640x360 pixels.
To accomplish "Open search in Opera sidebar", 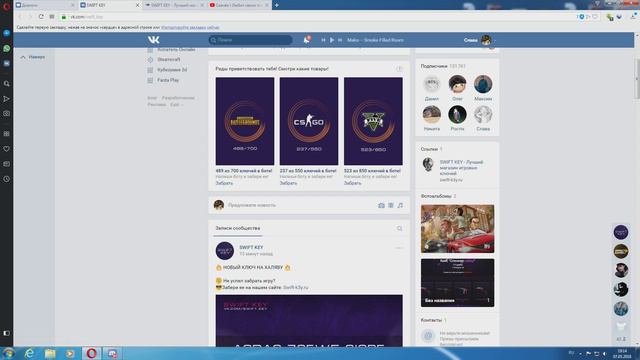I will (x=7, y=84).
